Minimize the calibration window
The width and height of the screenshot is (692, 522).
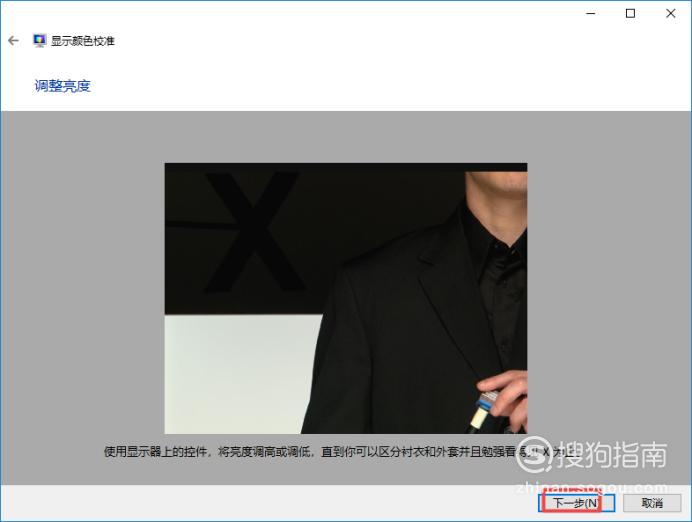[590, 14]
